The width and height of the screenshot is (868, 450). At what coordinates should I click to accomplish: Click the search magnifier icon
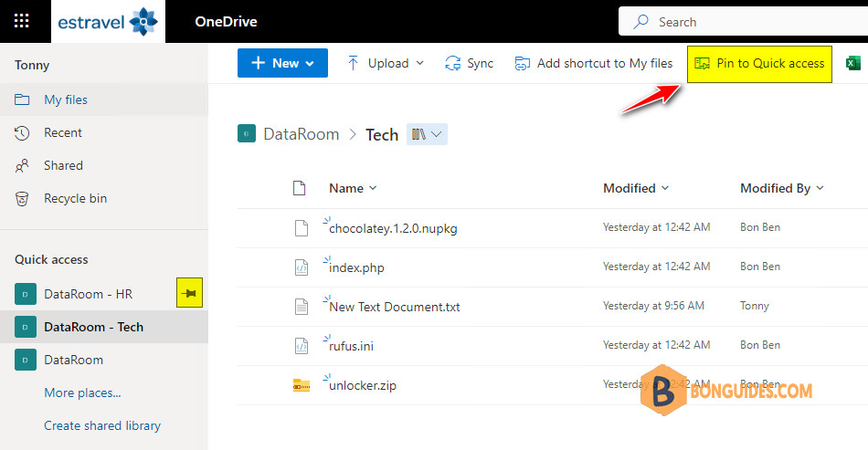coord(641,22)
